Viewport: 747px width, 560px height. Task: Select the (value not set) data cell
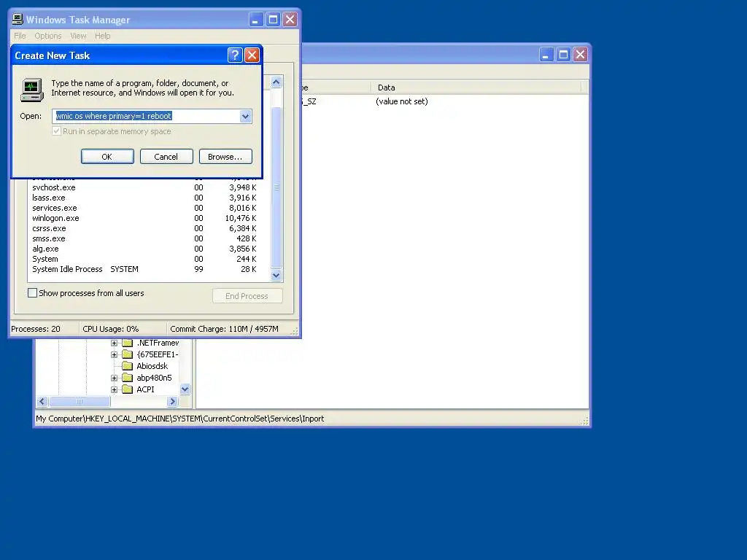402,101
